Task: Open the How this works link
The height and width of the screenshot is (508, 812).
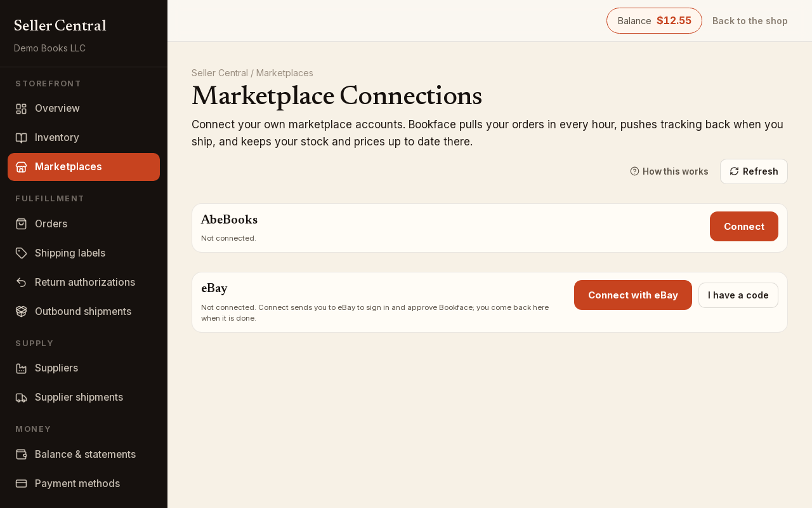Action: point(669,171)
